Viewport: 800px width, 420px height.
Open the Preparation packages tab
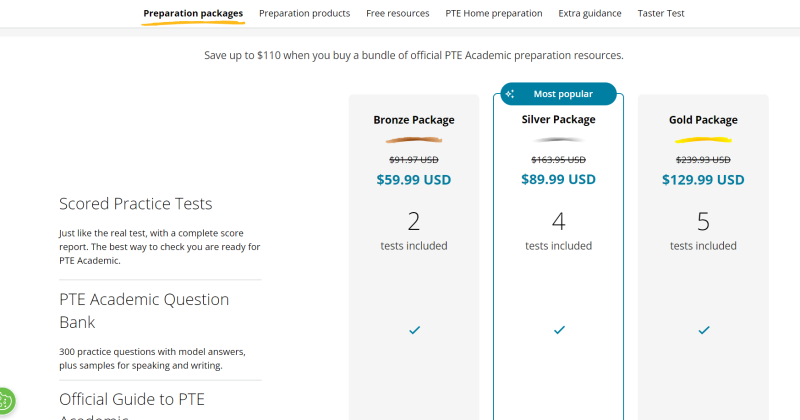(193, 14)
